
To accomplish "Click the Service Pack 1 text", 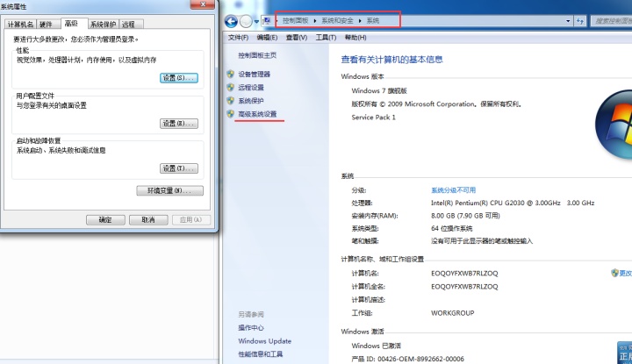I will point(373,118).
